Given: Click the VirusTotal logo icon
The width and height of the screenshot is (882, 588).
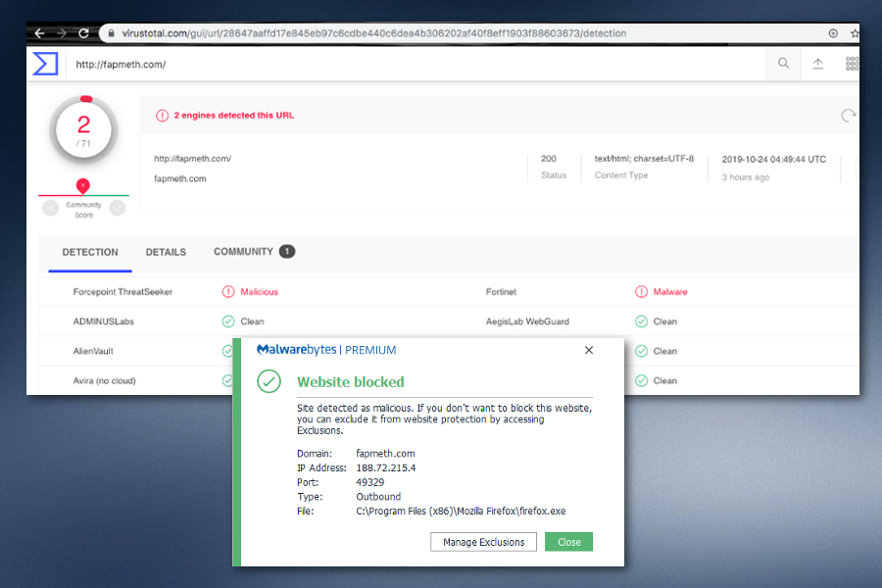Looking at the screenshot, I should pos(45,64).
